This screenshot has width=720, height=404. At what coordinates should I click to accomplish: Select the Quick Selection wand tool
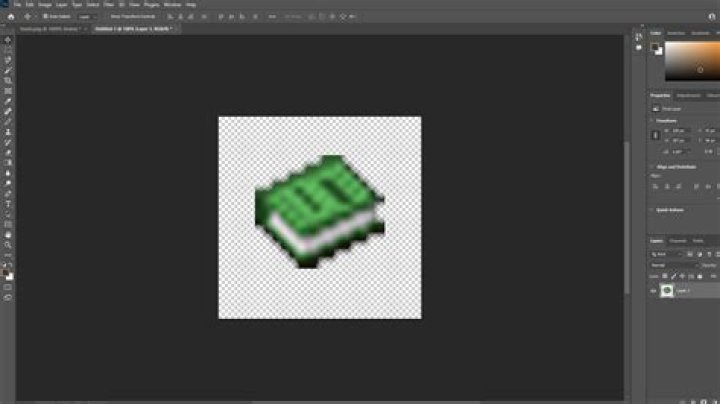pos(8,71)
